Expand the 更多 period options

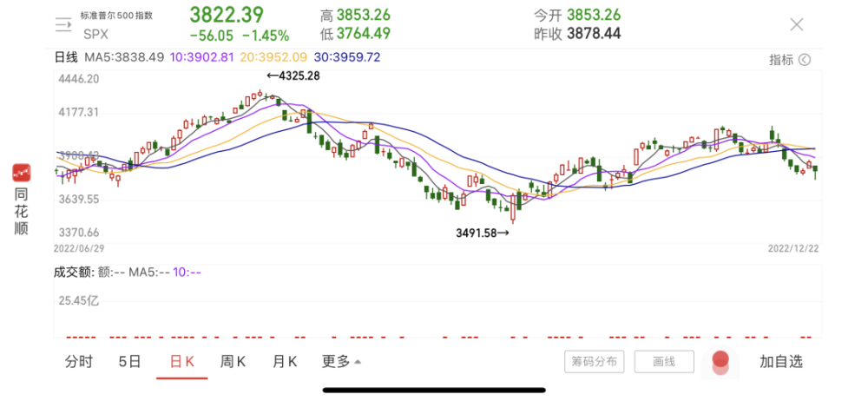pos(341,362)
